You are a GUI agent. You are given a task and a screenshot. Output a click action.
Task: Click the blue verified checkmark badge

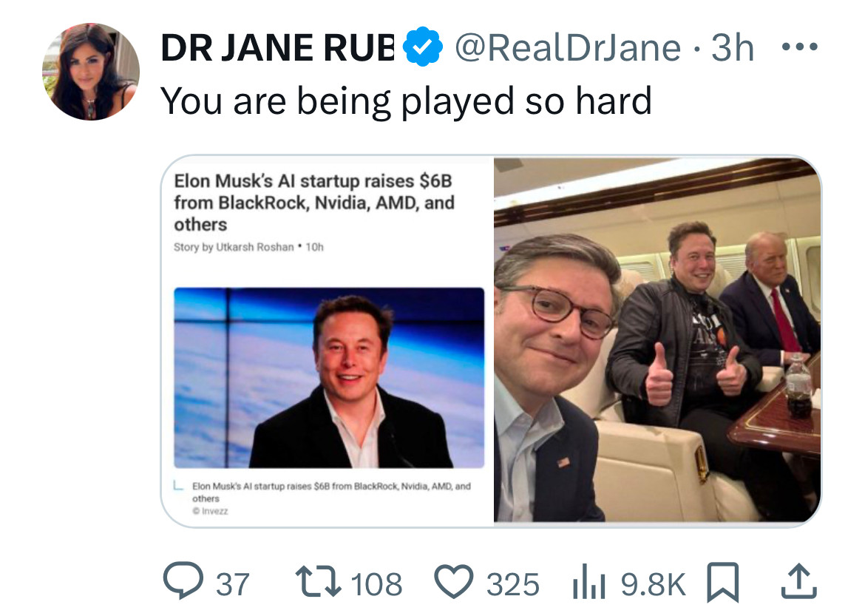pos(423,47)
